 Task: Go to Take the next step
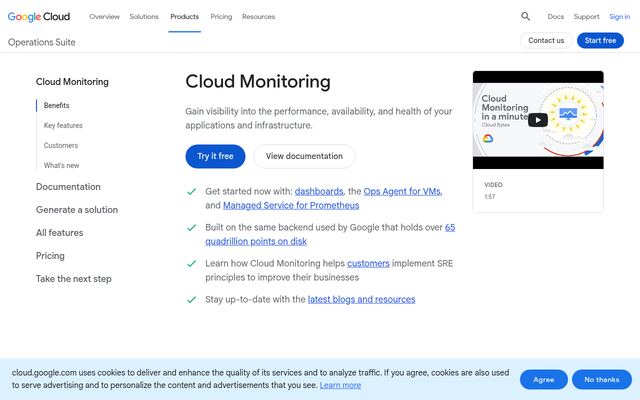point(73,279)
